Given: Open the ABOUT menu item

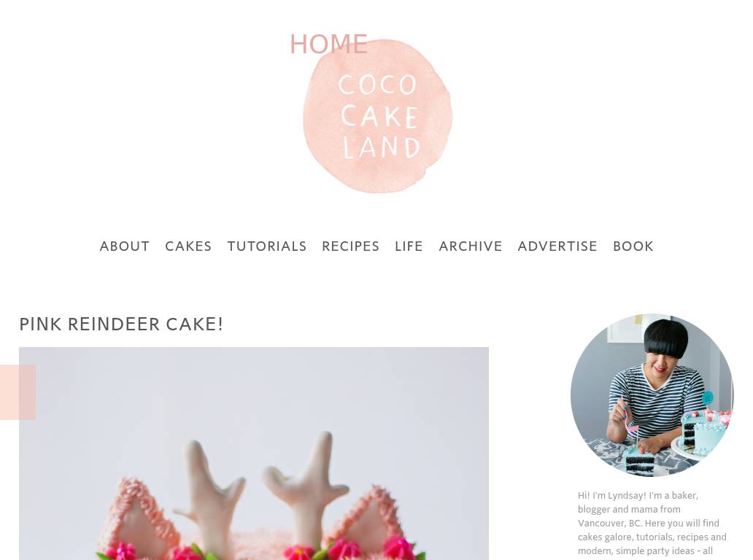Looking at the screenshot, I should click(x=124, y=246).
